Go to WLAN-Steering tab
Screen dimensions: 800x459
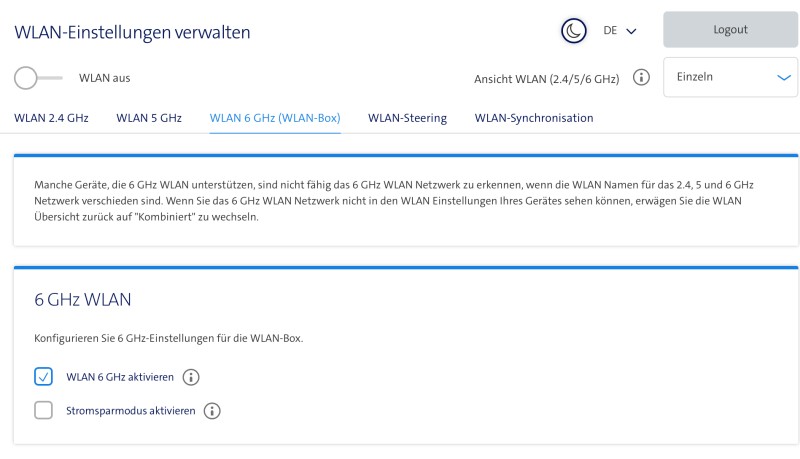click(407, 118)
